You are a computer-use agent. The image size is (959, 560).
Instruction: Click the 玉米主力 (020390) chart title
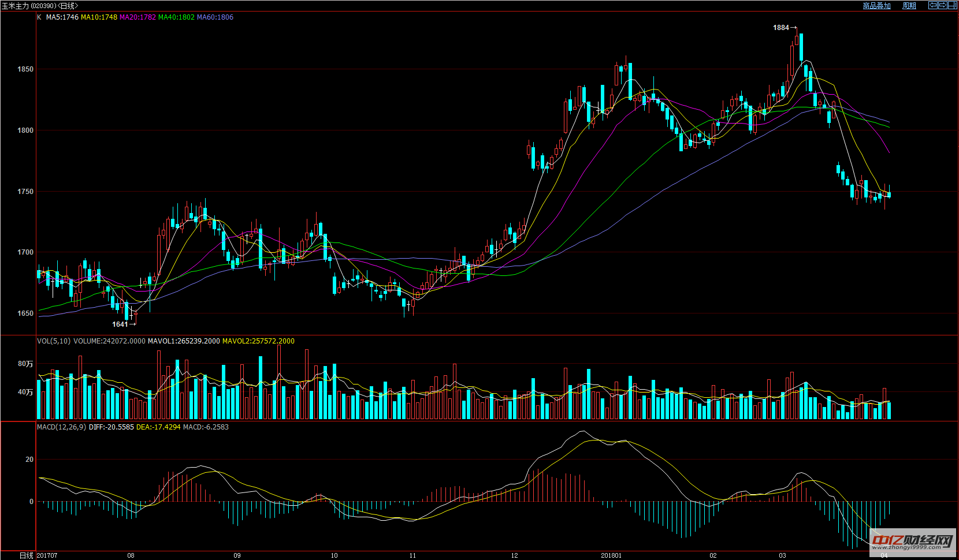pyautogui.click(x=39, y=6)
